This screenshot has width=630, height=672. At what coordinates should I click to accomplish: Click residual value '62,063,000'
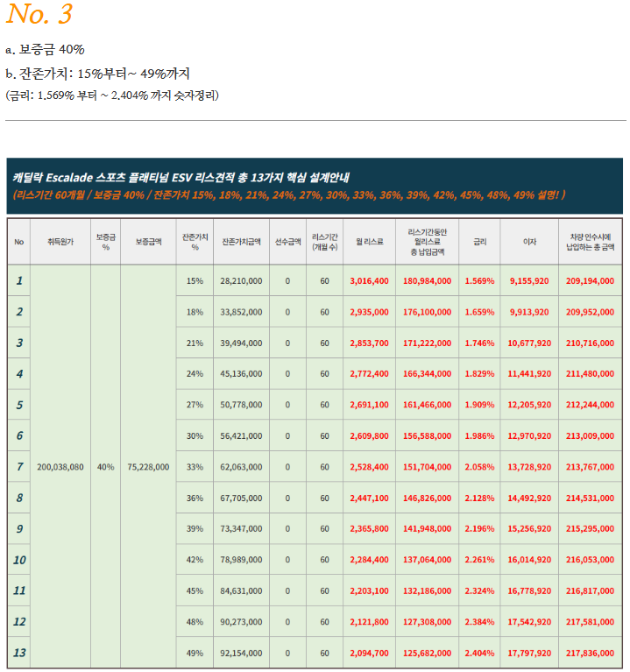[241, 467]
